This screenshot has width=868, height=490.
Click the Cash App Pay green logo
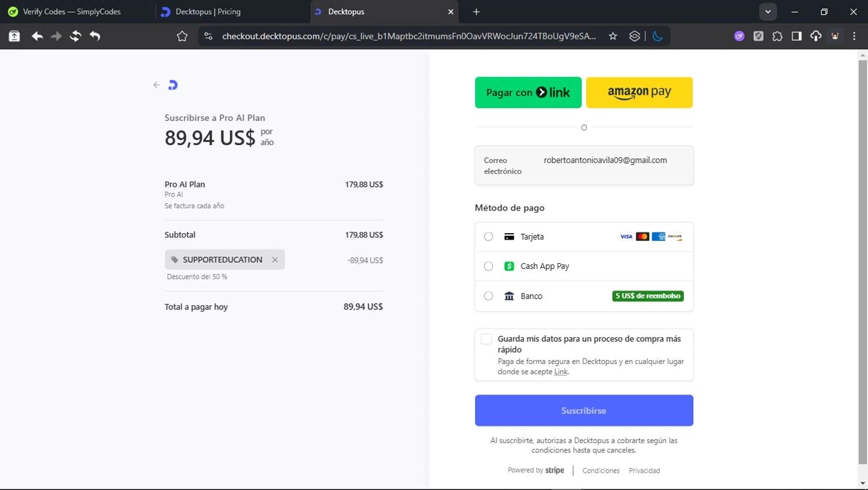tap(509, 266)
